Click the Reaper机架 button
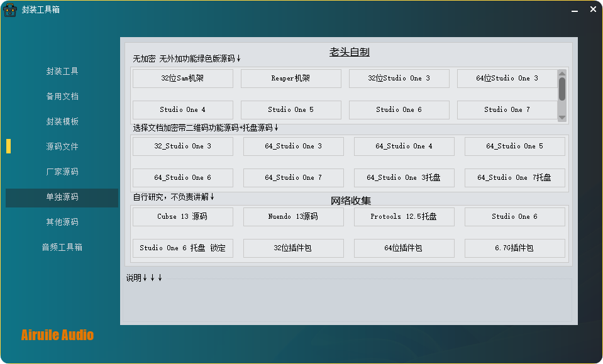The image size is (603, 364). point(290,79)
